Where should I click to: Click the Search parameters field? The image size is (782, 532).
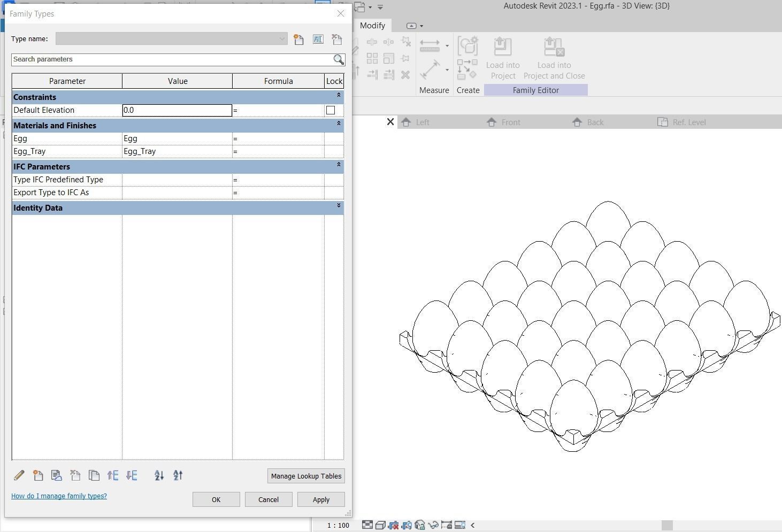pyautogui.click(x=172, y=59)
